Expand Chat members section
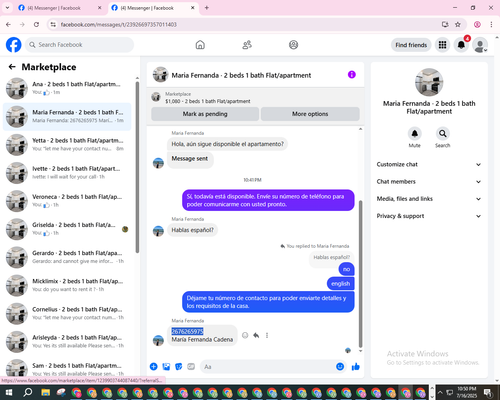This screenshot has height=400, width=500. (429, 182)
